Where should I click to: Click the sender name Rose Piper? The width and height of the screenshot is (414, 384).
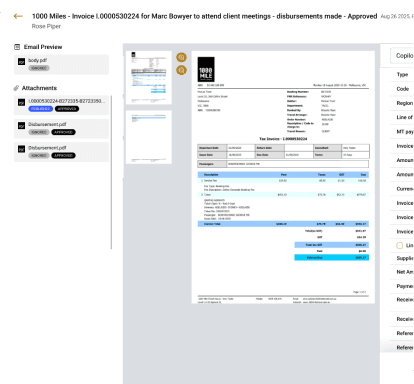click(x=46, y=26)
